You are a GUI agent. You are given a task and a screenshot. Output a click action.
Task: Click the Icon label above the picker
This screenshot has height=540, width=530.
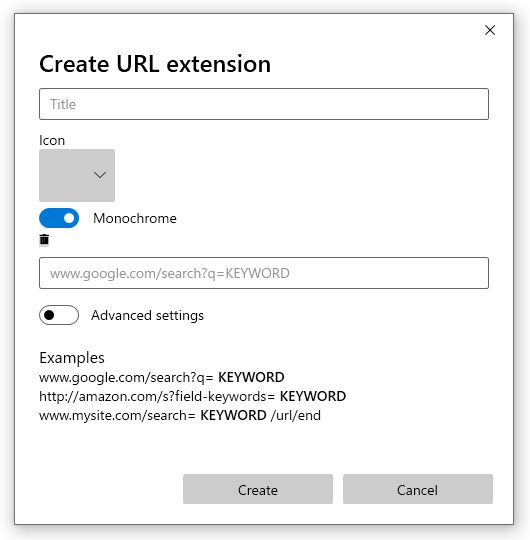[52, 141]
